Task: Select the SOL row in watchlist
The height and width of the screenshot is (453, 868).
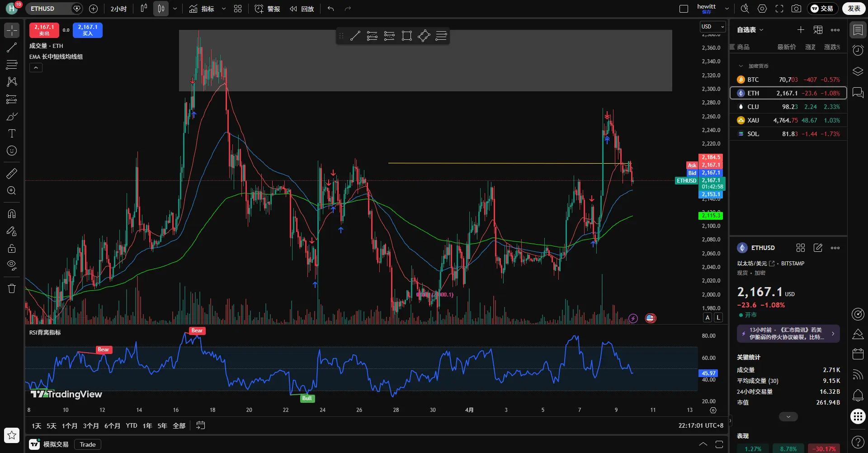Action: pyautogui.click(x=788, y=134)
